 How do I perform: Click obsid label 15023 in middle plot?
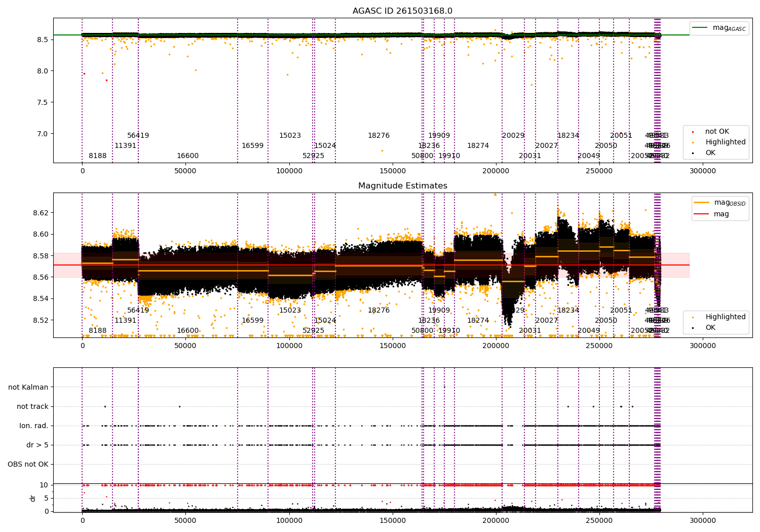click(x=290, y=311)
